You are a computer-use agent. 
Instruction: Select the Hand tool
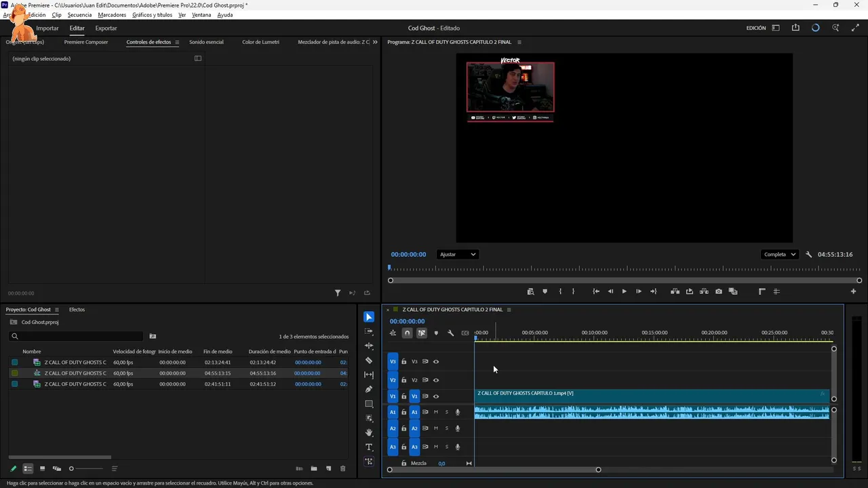pos(369,432)
